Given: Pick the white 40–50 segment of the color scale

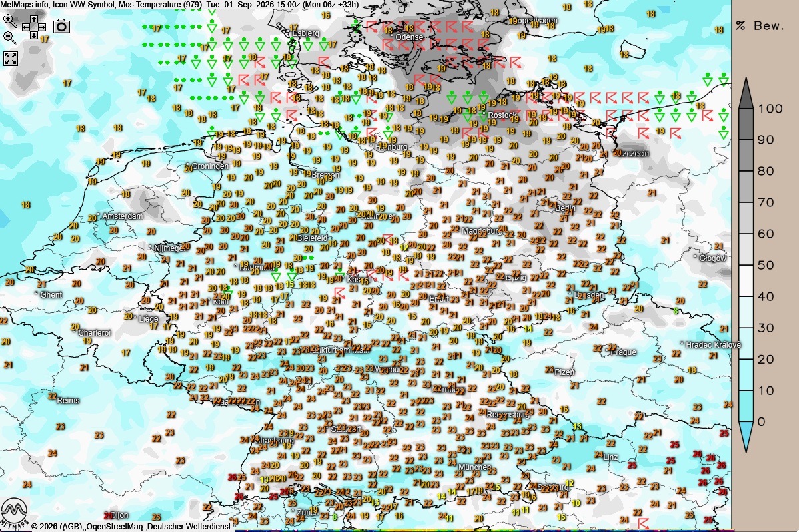Looking at the screenshot, I should click(746, 280).
